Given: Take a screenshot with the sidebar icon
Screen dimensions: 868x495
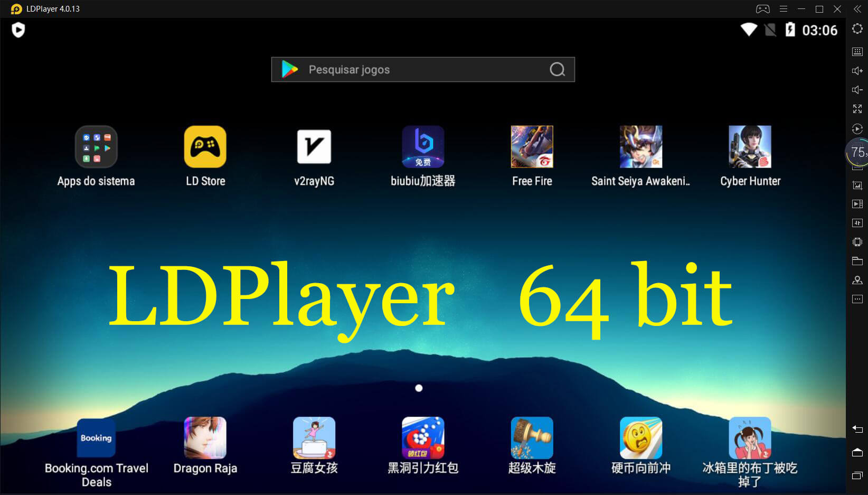Looking at the screenshot, I should (x=857, y=185).
